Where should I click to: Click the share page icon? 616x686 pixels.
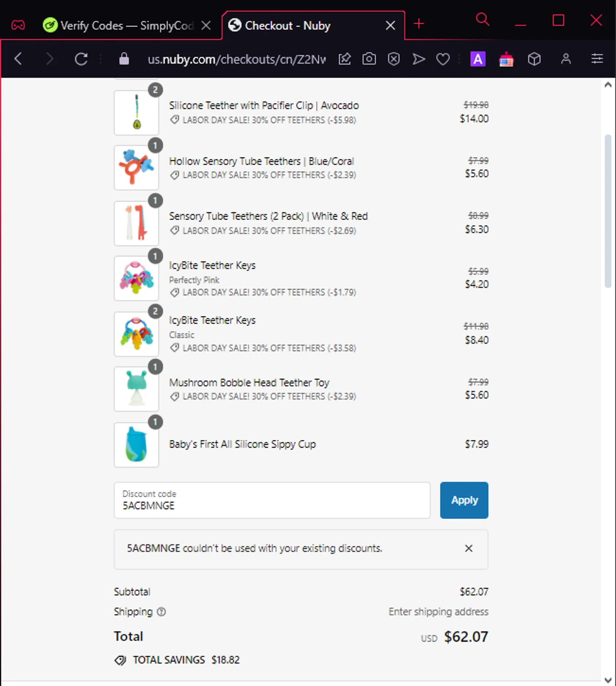pyautogui.click(x=345, y=59)
